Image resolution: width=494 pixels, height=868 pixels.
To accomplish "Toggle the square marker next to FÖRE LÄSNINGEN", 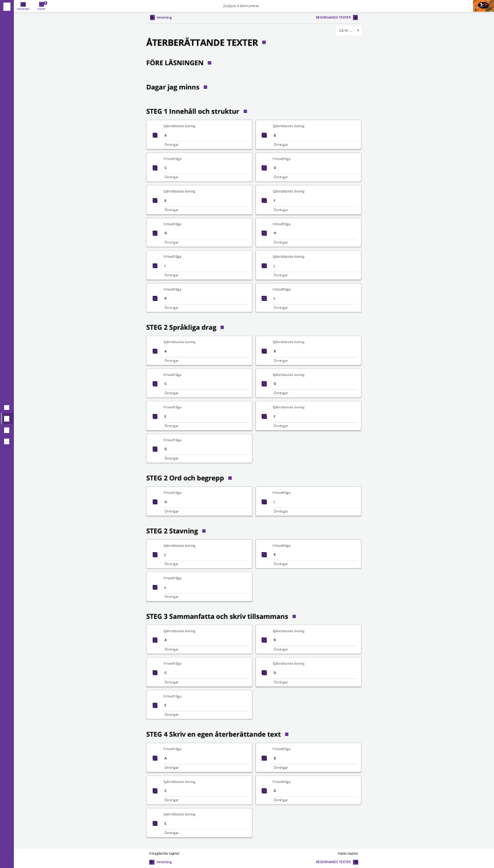I will (x=209, y=63).
